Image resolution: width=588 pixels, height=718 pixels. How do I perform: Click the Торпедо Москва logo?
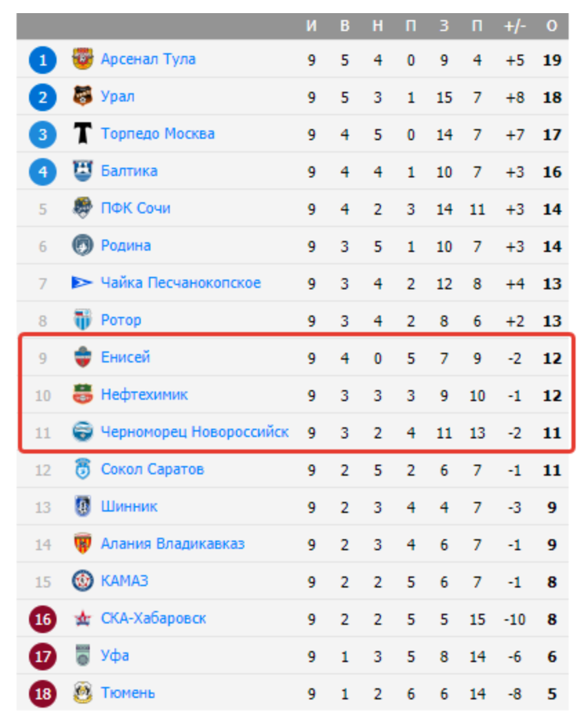pos(83,134)
